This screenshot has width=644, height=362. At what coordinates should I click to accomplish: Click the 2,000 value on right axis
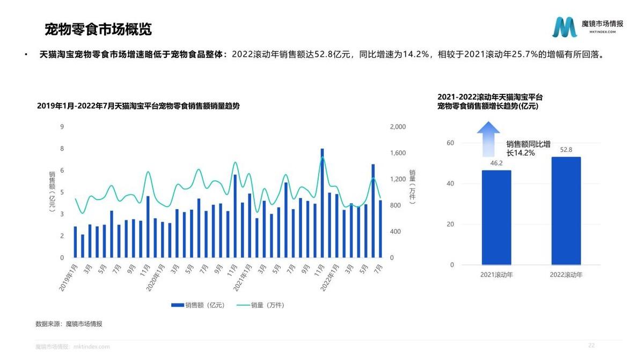coord(397,127)
